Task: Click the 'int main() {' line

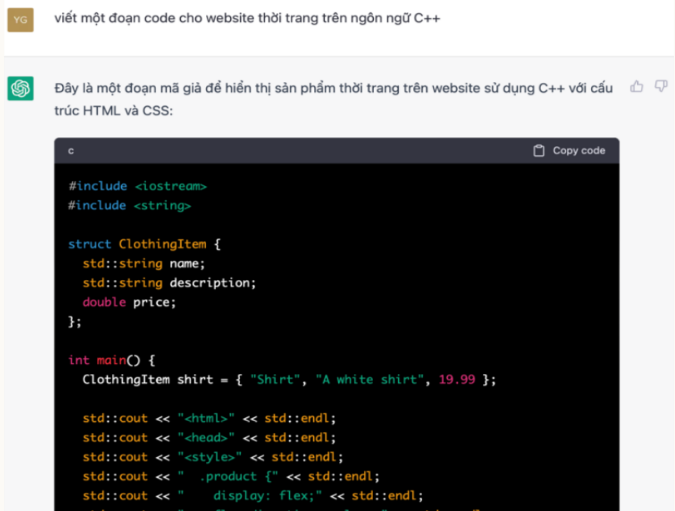Action: [x=112, y=360]
